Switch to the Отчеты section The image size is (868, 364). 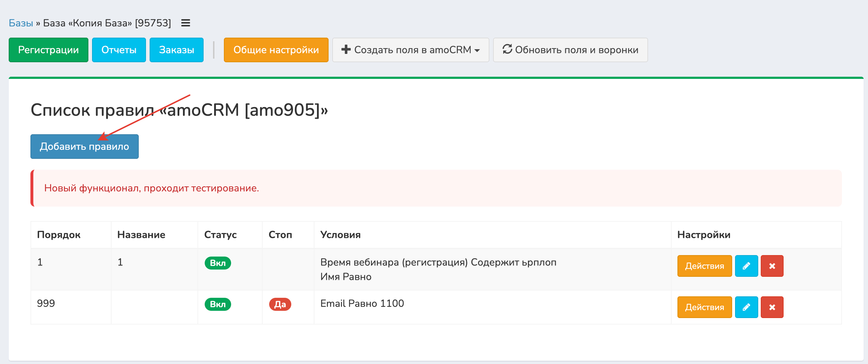119,50
